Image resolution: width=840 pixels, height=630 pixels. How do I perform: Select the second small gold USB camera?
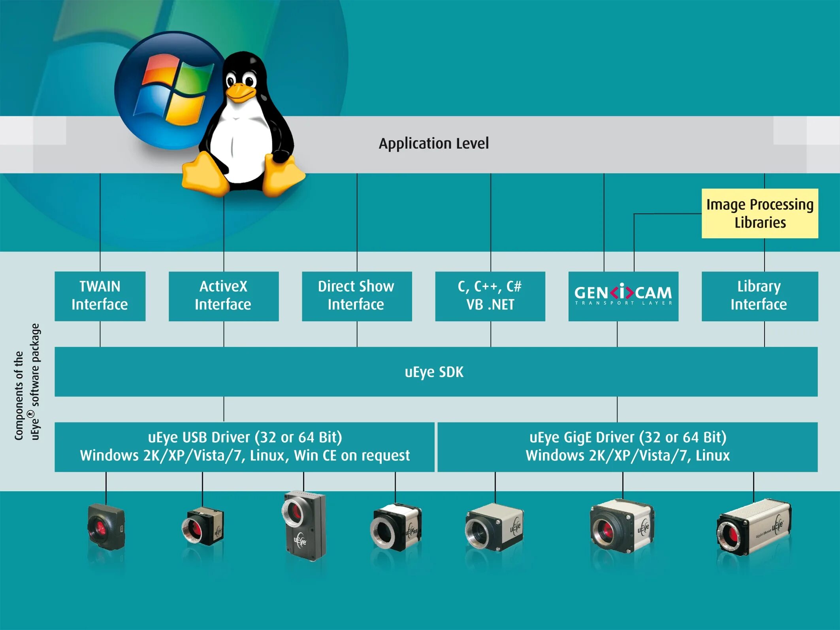tap(203, 526)
